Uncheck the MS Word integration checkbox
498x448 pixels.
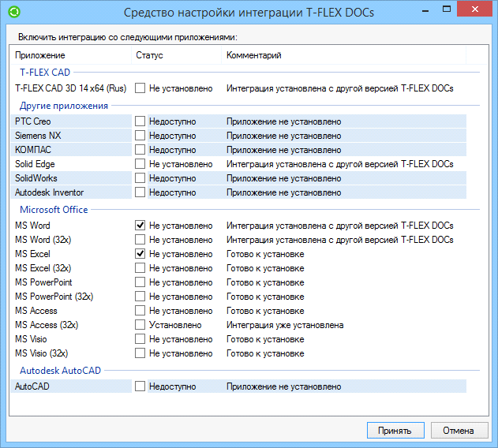[140, 226]
